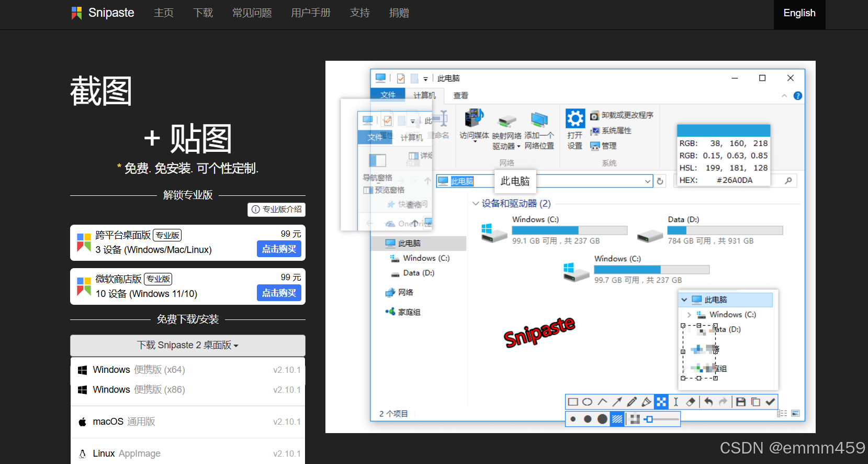Select the marker highlighter tool
The width and height of the screenshot is (868, 464).
(647, 402)
